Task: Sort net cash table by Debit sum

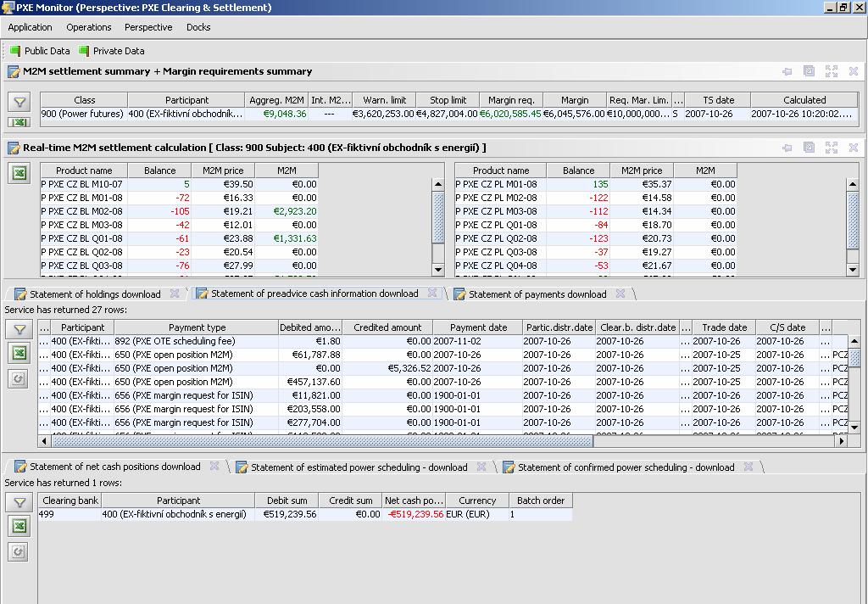Action: 287,501
